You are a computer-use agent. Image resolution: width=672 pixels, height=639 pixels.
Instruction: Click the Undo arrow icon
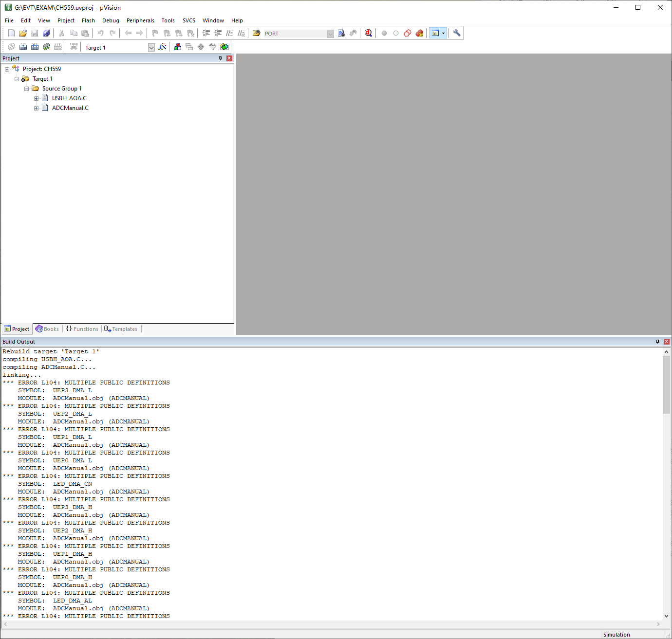(x=101, y=33)
